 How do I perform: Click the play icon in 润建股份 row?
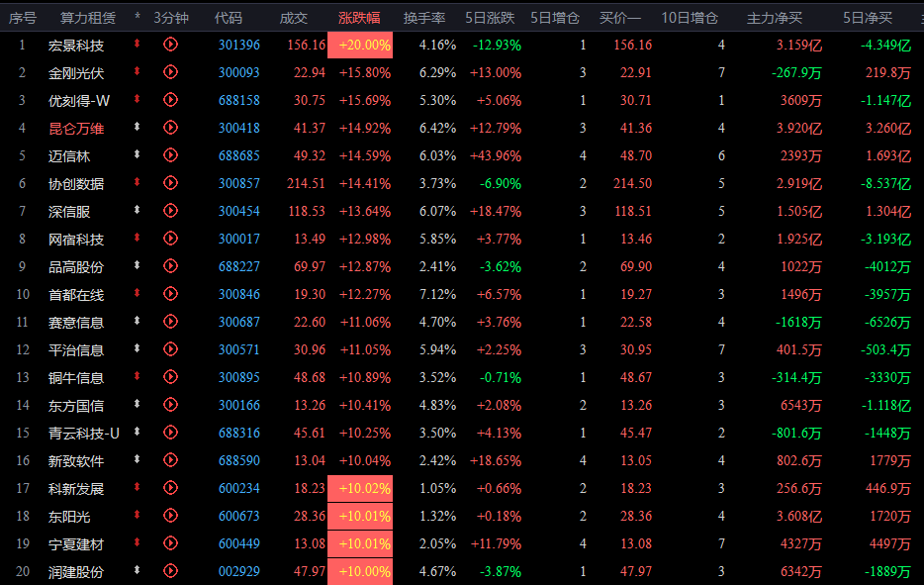pyautogui.click(x=170, y=571)
